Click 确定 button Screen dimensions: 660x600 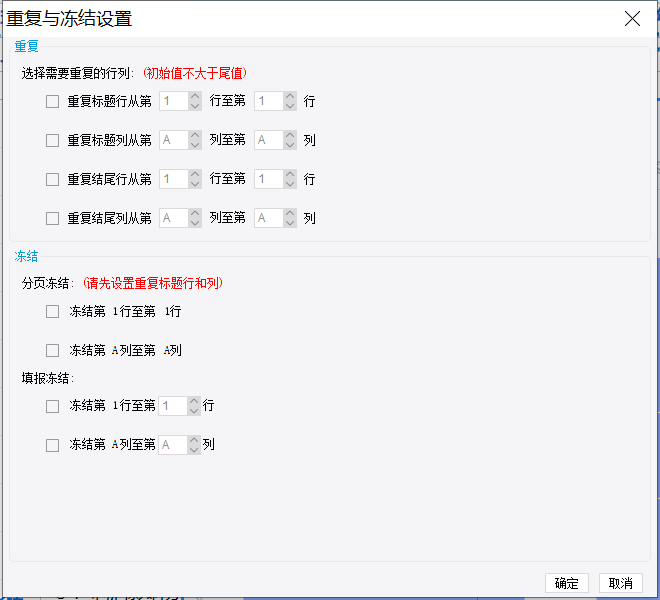[567, 583]
